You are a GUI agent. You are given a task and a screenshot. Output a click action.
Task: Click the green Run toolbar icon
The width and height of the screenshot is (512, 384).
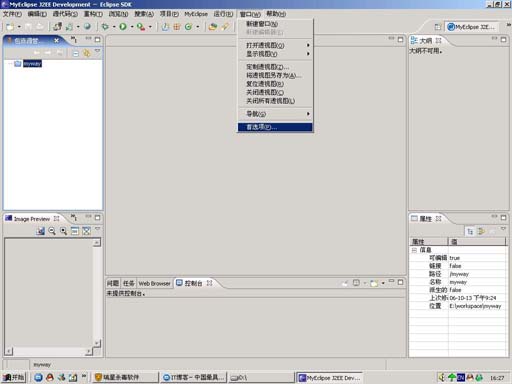click(x=123, y=27)
